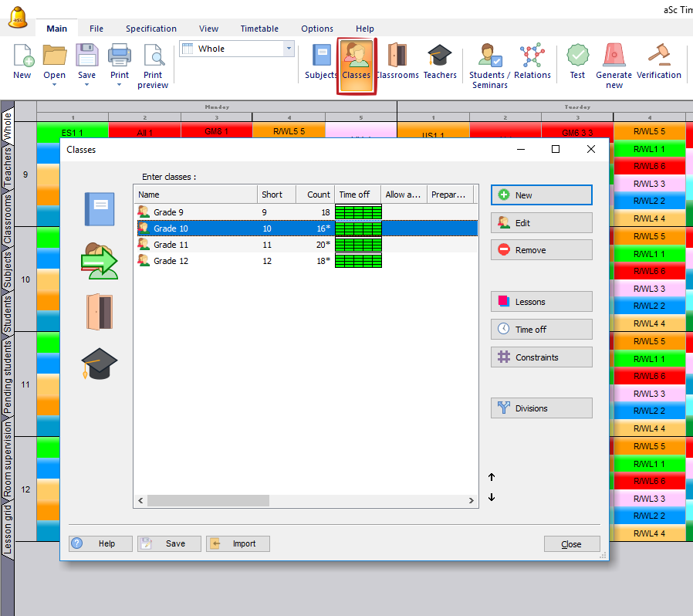Click Grade 11 time off green grid
The width and height of the screenshot is (693, 616).
pyautogui.click(x=358, y=245)
